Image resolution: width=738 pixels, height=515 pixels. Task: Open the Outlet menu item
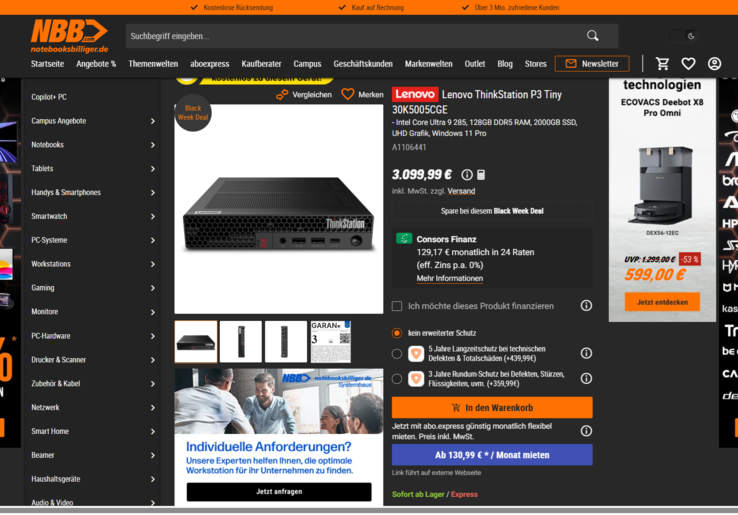[x=475, y=64]
